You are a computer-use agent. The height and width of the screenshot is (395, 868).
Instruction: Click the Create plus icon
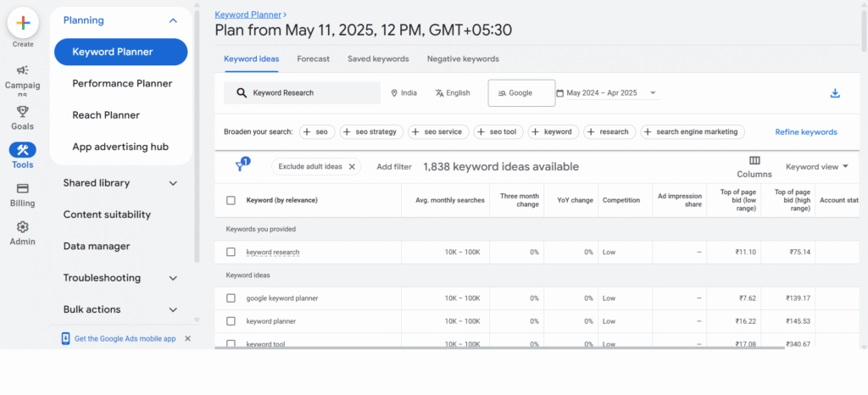(x=23, y=23)
